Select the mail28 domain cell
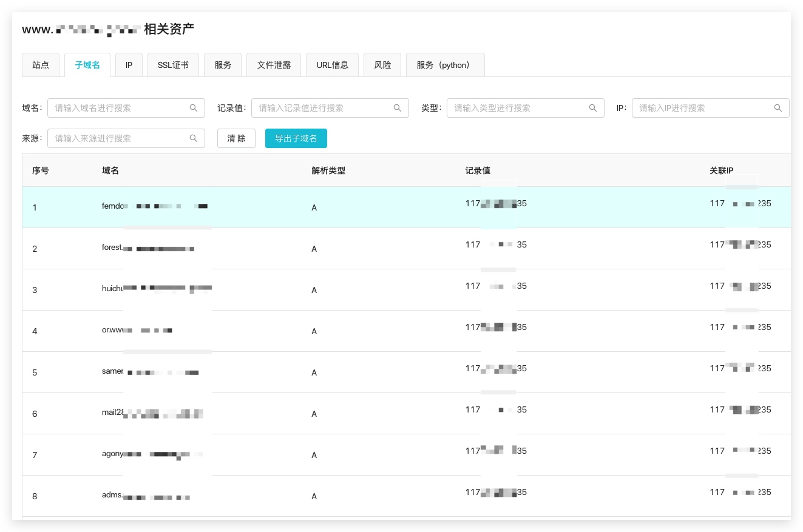 pos(153,412)
